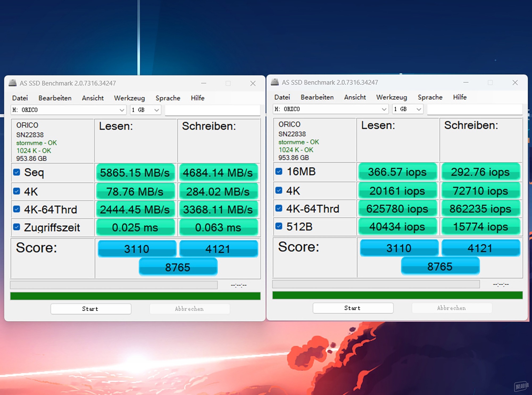Close the left AS SSD Benchmark window
This screenshot has height=395, width=532.
pos(253,83)
